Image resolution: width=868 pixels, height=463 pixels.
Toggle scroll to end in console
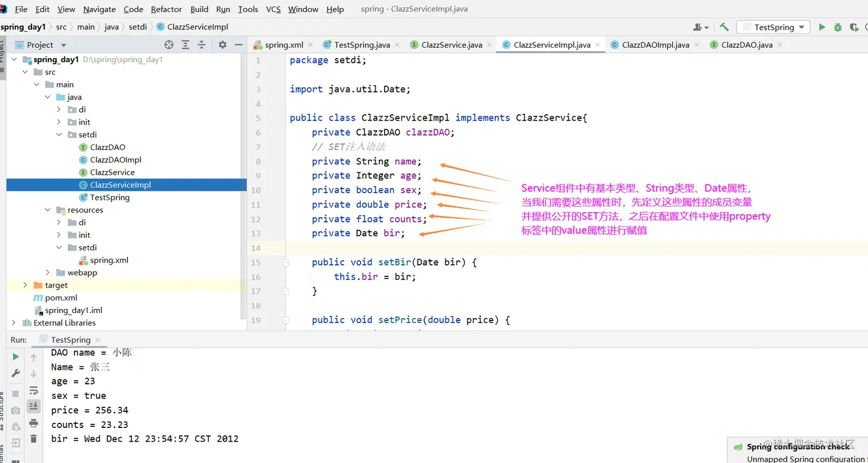click(x=34, y=406)
